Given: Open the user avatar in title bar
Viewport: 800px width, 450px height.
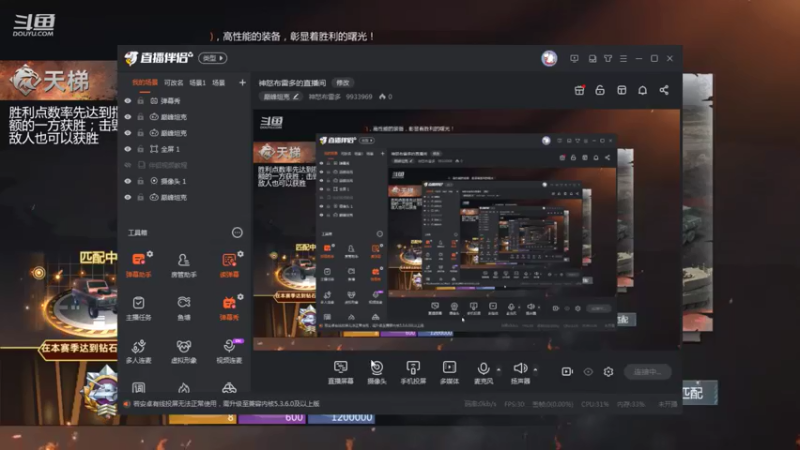Looking at the screenshot, I should point(549,58).
